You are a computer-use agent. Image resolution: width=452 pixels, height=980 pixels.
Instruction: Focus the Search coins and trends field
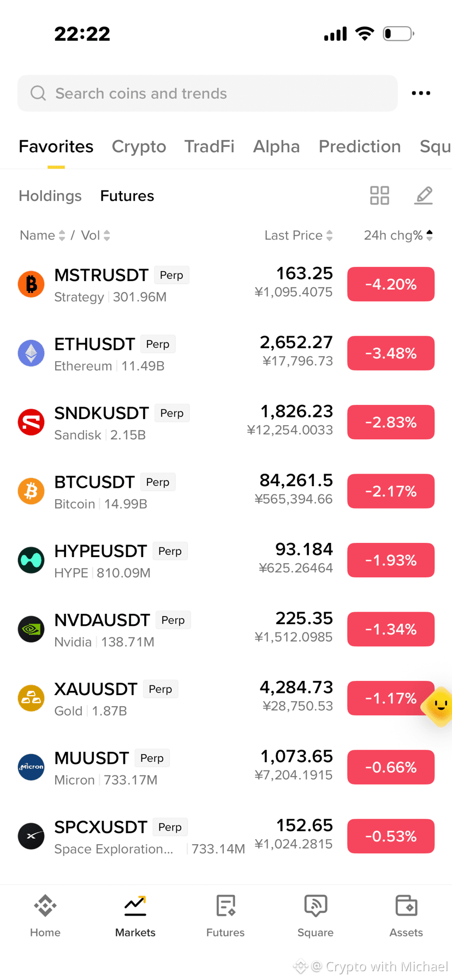point(207,93)
